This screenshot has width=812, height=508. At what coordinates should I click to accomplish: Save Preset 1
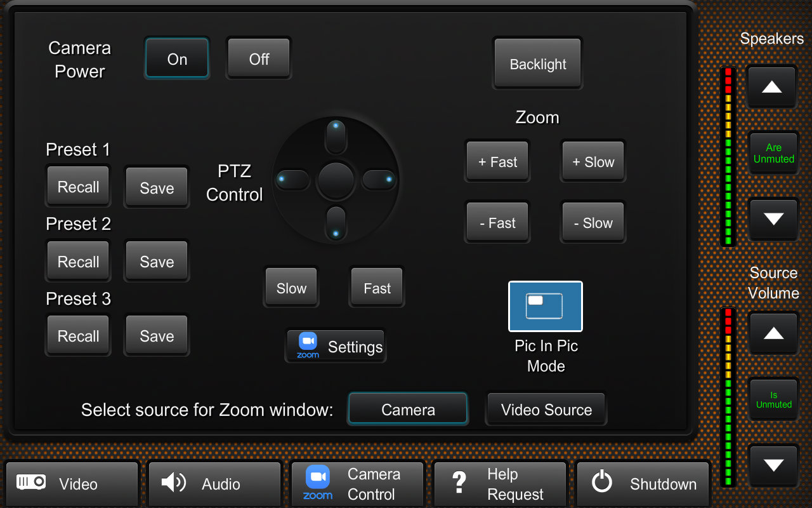click(157, 187)
